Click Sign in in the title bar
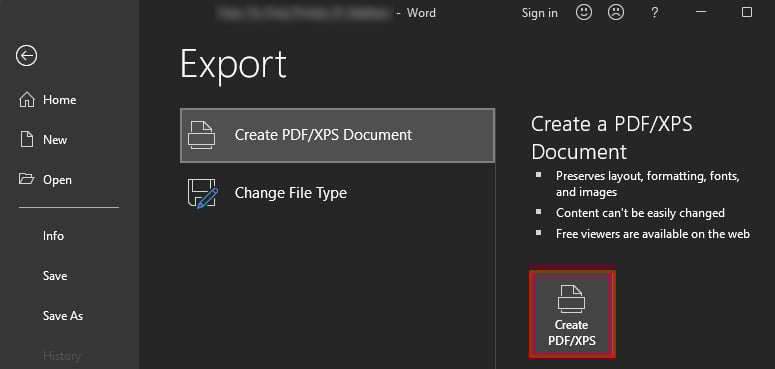Viewport: 775px width, 369px height. [x=540, y=13]
